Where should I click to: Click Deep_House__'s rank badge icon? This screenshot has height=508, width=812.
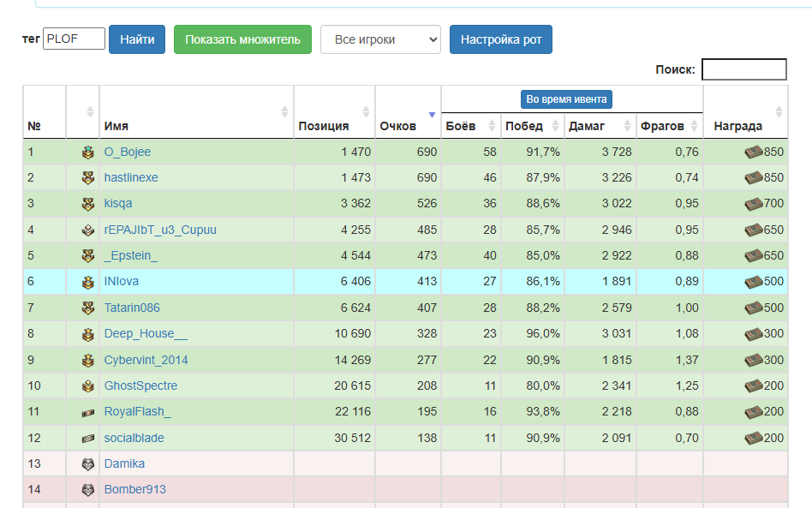point(88,334)
